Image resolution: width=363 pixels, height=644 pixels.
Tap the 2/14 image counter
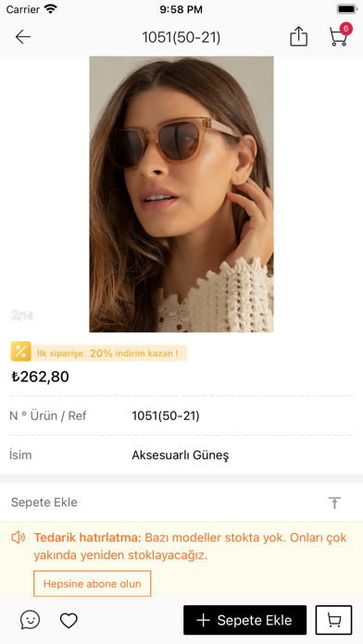pos(22,316)
